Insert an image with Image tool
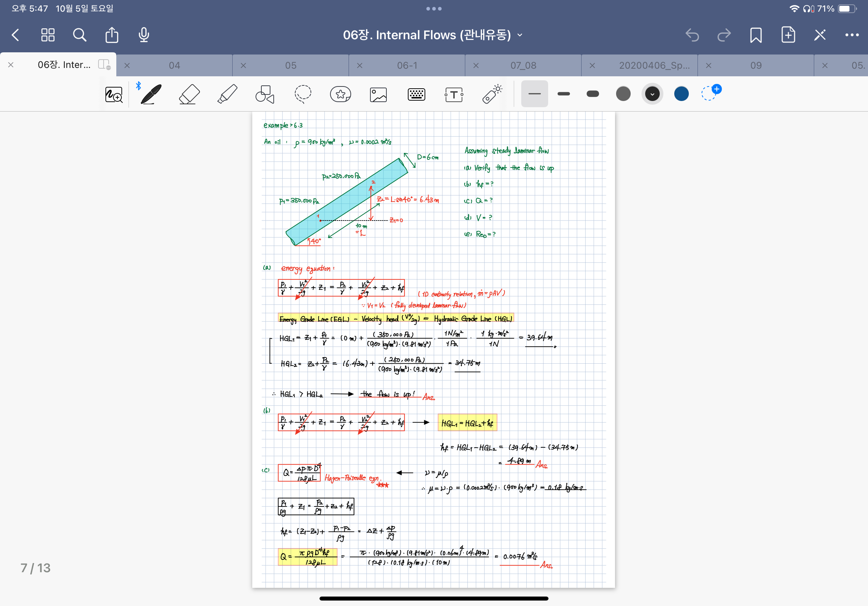 378,94
